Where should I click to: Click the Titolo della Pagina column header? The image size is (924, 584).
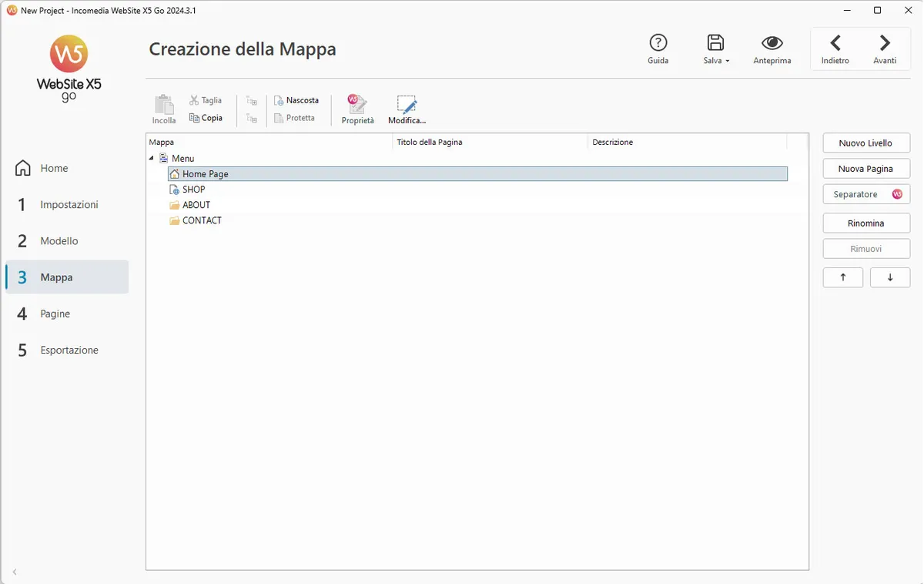tap(490, 143)
